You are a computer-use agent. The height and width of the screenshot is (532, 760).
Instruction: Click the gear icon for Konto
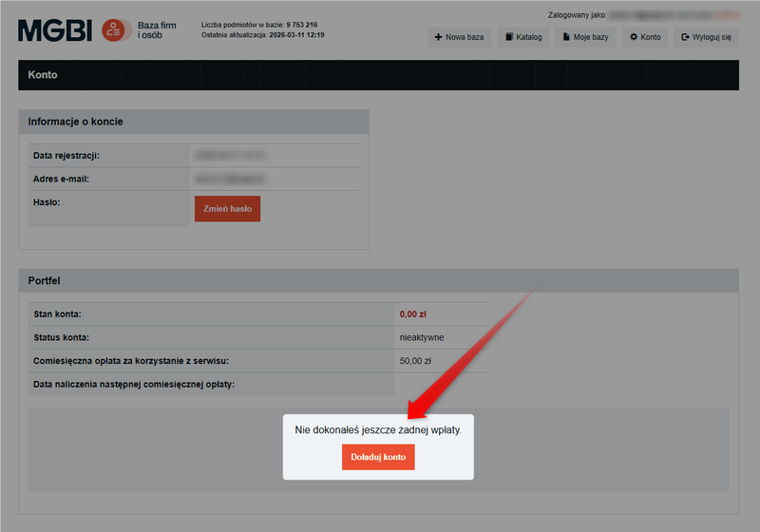[x=634, y=38]
